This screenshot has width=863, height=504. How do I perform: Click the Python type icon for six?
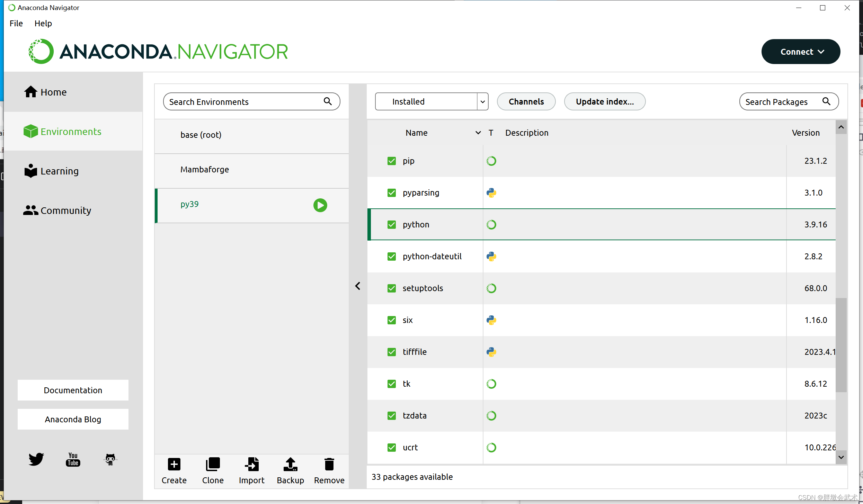pos(491,320)
